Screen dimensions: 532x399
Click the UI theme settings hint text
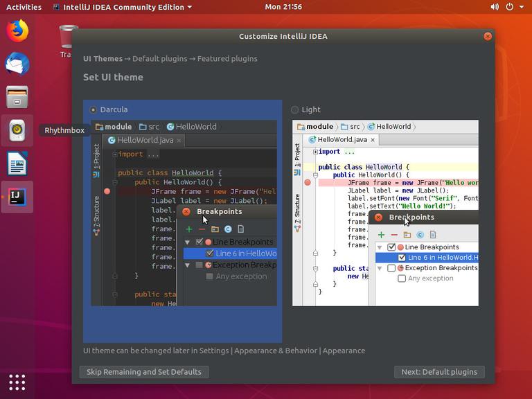[x=224, y=351]
